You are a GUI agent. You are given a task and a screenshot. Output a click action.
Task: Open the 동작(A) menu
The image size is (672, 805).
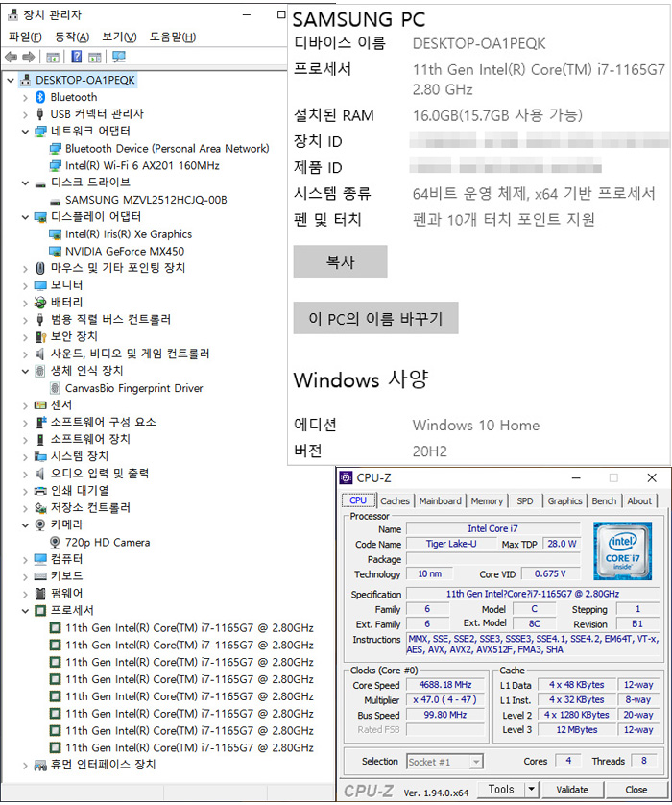point(72,37)
